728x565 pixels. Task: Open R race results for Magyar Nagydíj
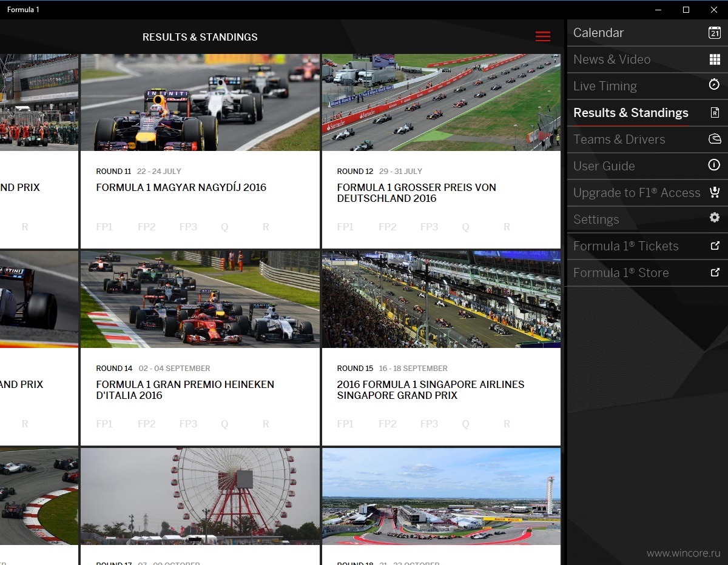pos(266,227)
